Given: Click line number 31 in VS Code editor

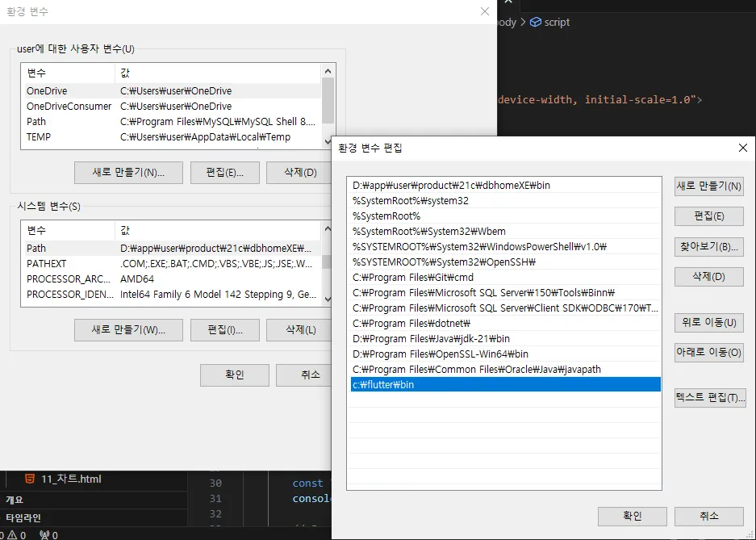Looking at the screenshot, I should coord(215,499).
